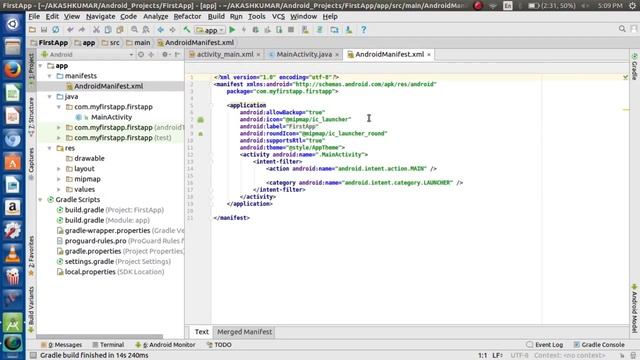Open the Build menu
This screenshot has width=640, height=360.
(x=216, y=16)
